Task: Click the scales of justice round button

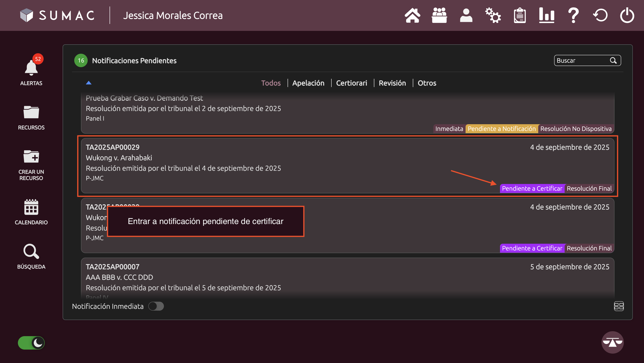Action: click(x=612, y=342)
